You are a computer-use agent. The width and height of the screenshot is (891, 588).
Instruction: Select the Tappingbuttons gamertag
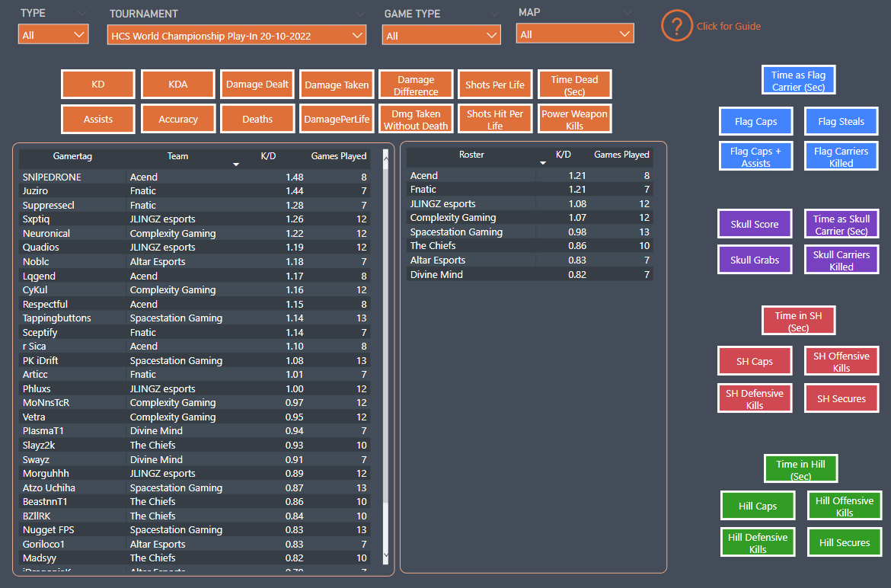point(56,318)
